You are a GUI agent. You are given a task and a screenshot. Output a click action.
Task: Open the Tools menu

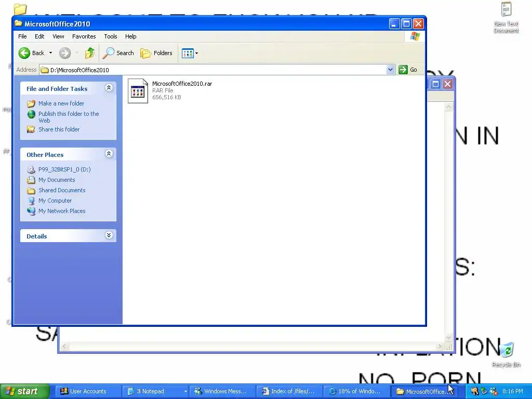[x=110, y=36]
